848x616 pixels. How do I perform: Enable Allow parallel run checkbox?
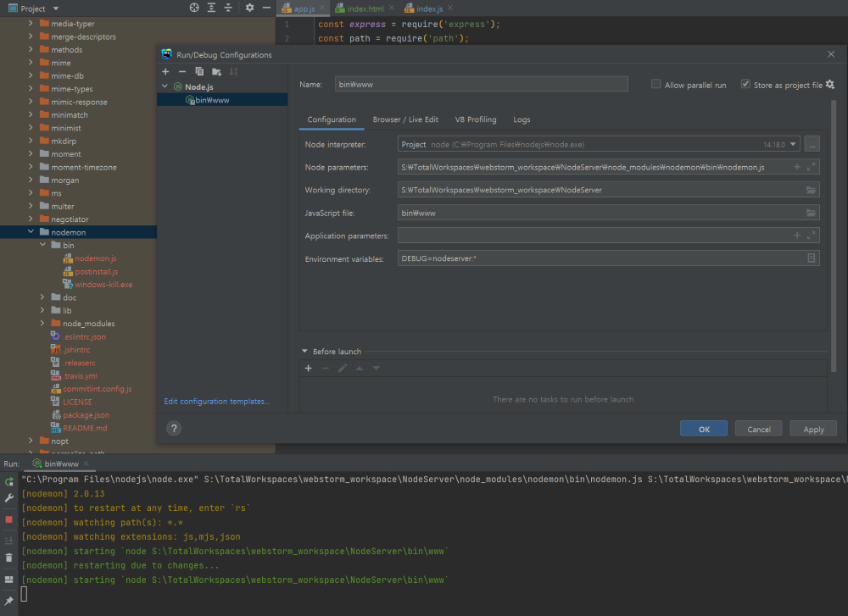pyautogui.click(x=656, y=84)
